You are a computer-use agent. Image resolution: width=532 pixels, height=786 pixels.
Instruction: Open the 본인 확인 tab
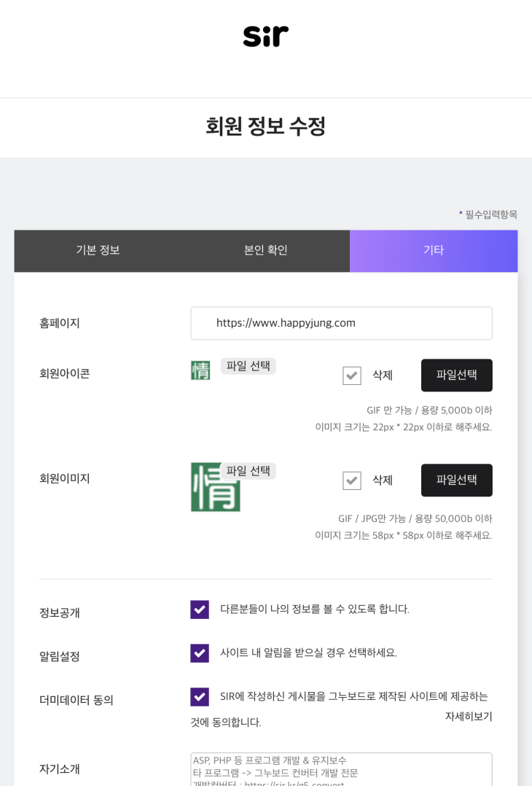pos(265,250)
